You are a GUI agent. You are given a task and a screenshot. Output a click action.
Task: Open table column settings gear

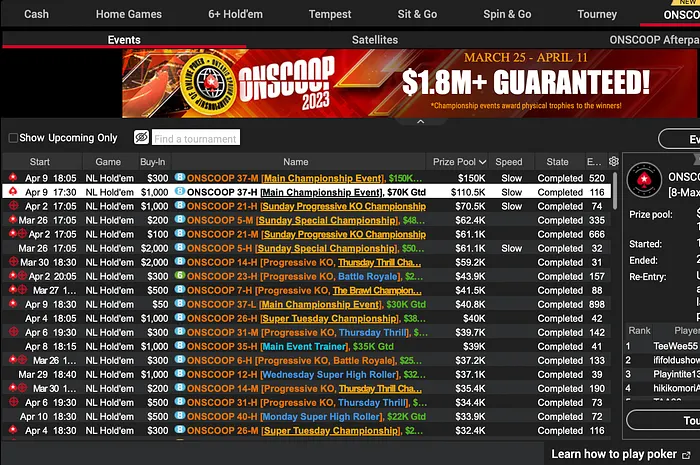pos(614,161)
